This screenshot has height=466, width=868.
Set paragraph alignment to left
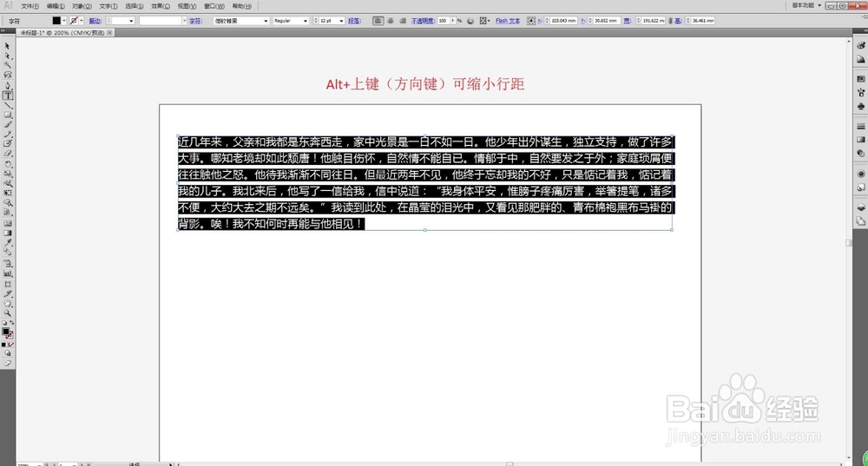(x=378, y=21)
